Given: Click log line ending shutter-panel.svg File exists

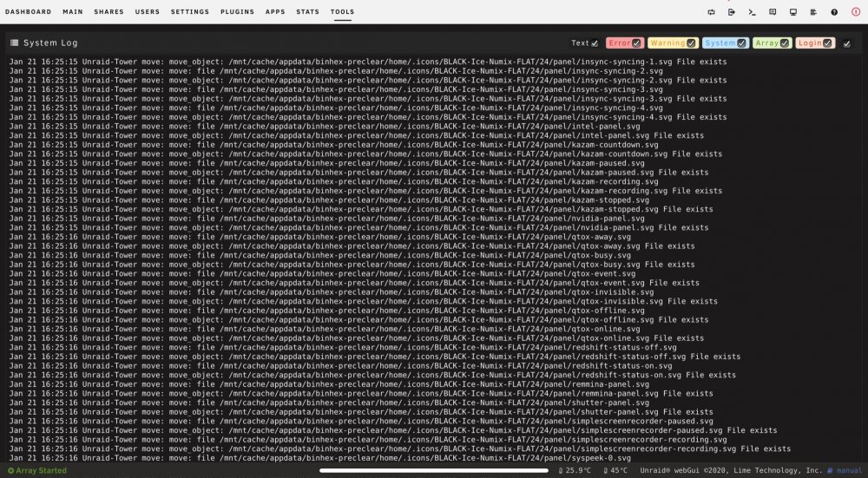Looking at the screenshot, I should click(x=361, y=411).
